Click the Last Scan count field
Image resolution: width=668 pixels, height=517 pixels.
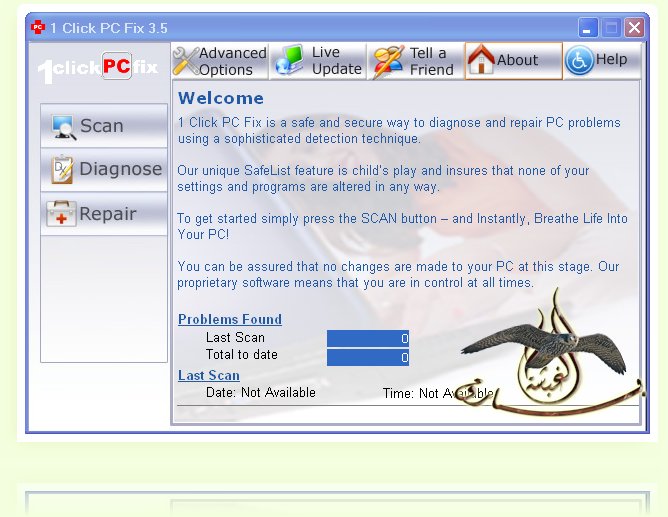(x=368, y=339)
